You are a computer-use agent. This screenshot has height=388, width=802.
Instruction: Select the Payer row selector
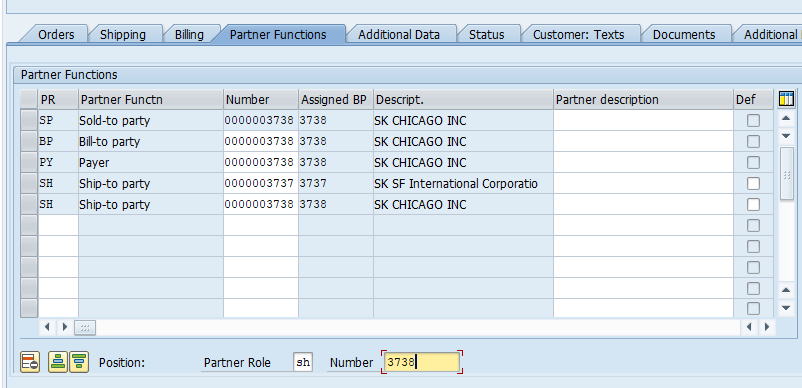coord(29,163)
